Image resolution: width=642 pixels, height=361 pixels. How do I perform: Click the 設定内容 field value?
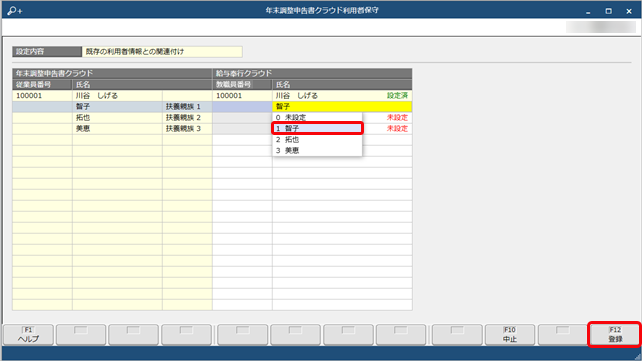[162, 52]
